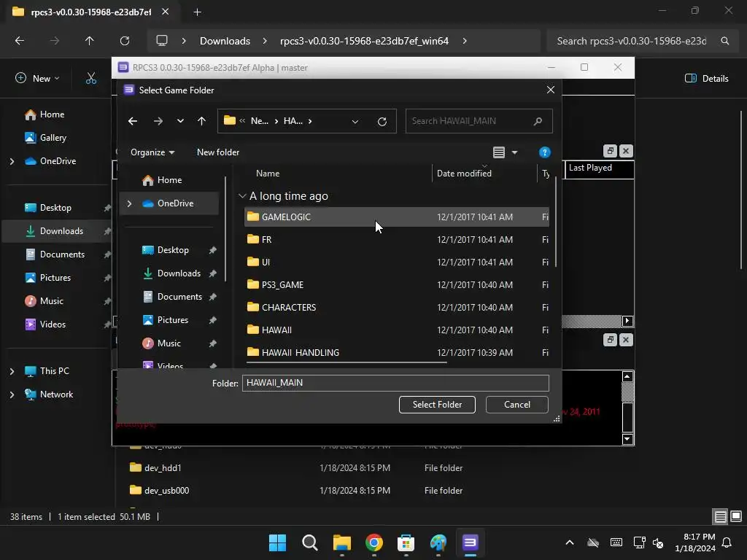Click Last Played column header in RPCS3
Viewport: 747px width, 560px height.
point(600,169)
